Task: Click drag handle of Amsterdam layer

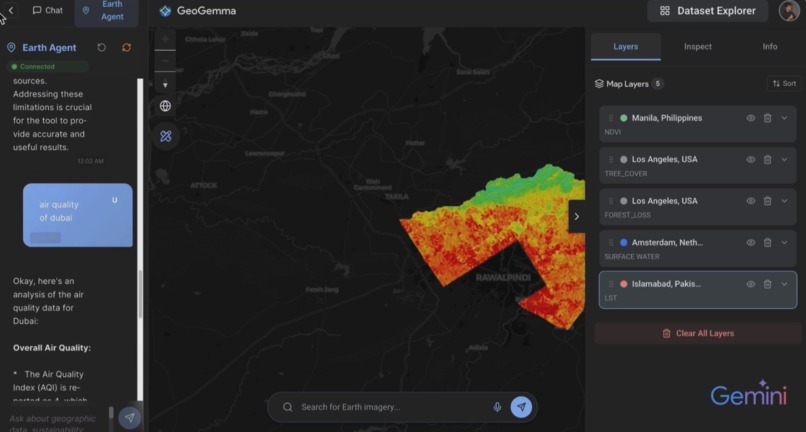Action: coord(611,243)
